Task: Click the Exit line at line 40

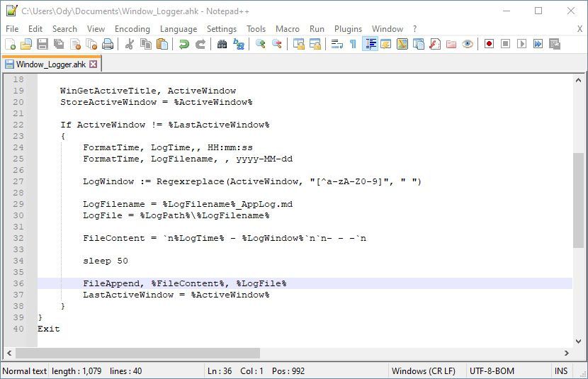Action: [49, 329]
